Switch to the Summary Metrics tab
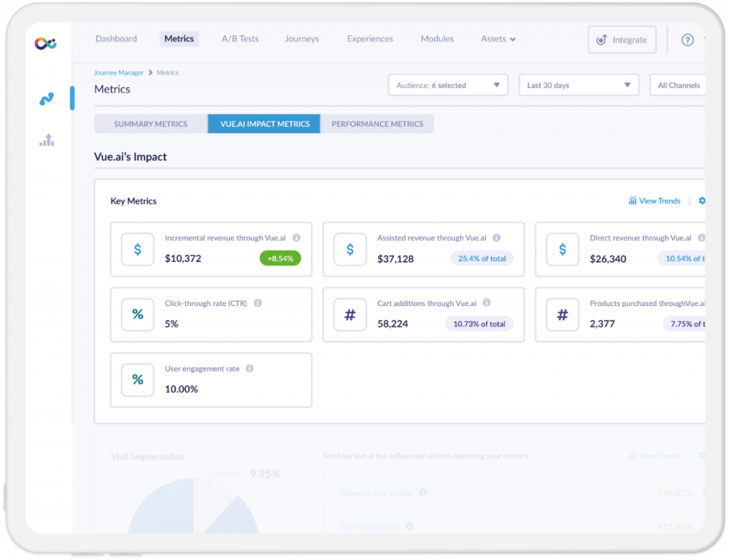Viewport: 729px width, 560px height. coord(151,124)
